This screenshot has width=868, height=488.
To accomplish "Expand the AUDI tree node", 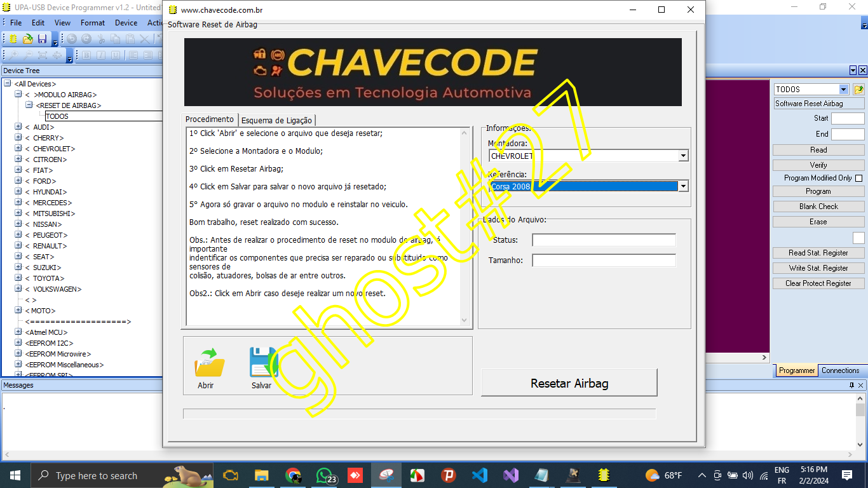I will [x=18, y=126].
